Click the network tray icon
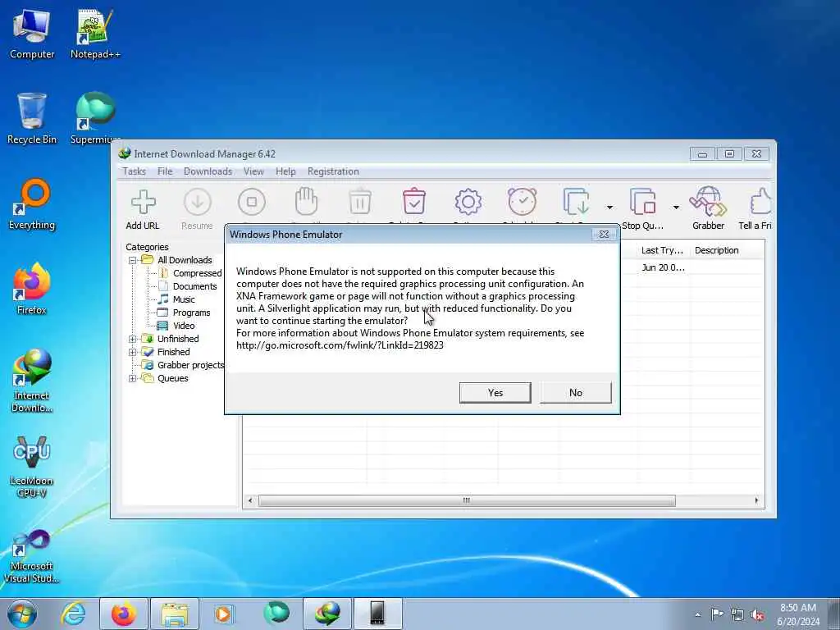 [x=737, y=614]
